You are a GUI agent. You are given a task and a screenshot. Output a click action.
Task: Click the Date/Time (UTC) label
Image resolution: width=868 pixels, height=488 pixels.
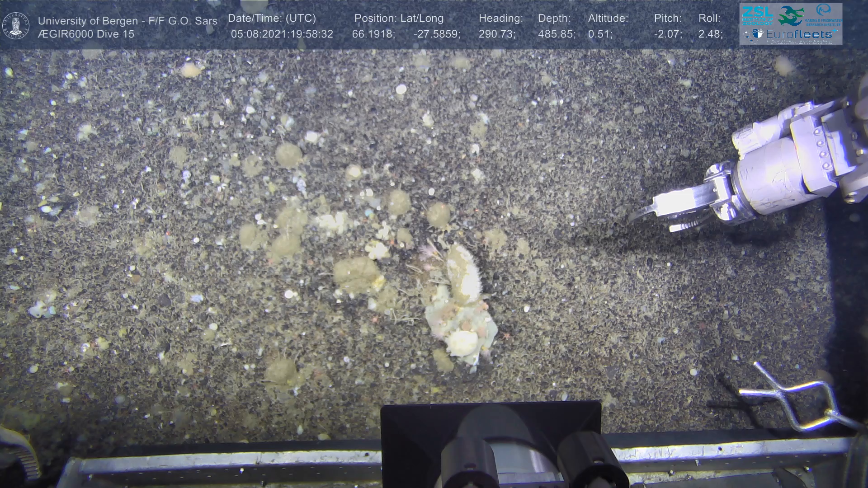point(272,19)
